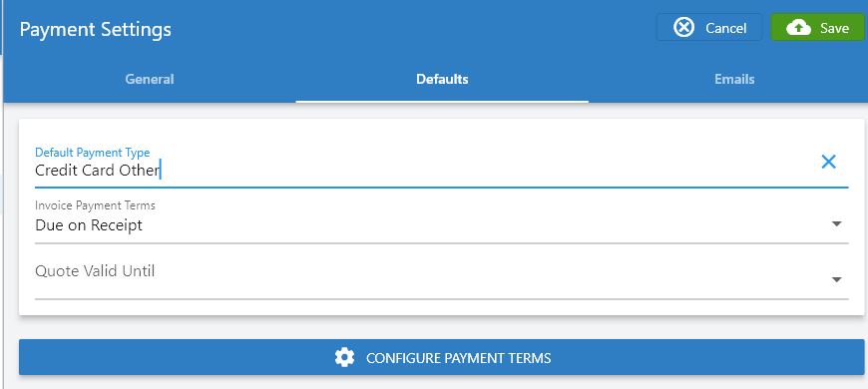The image size is (868, 389).
Task: Click the Invoice Payment Terms label
Action: (95, 205)
